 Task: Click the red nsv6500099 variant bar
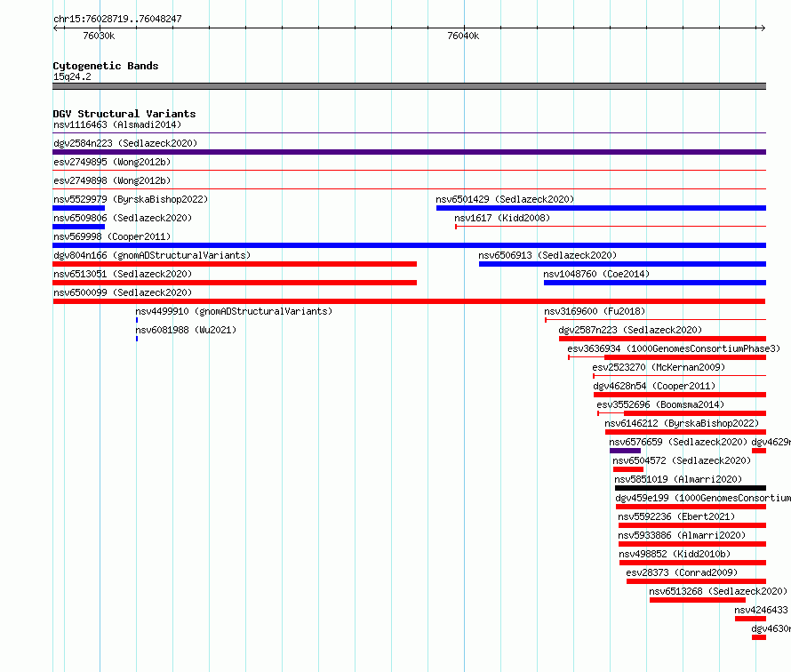pyautogui.click(x=409, y=301)
